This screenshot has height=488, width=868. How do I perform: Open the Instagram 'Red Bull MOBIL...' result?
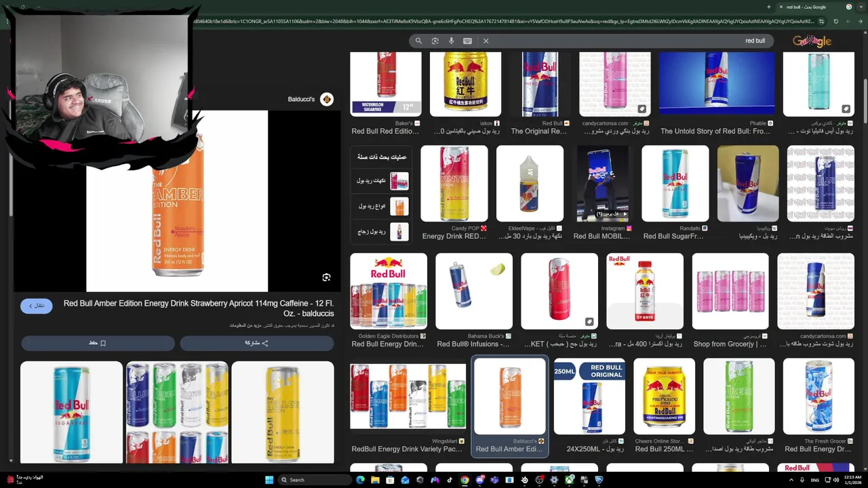(602, 192)
